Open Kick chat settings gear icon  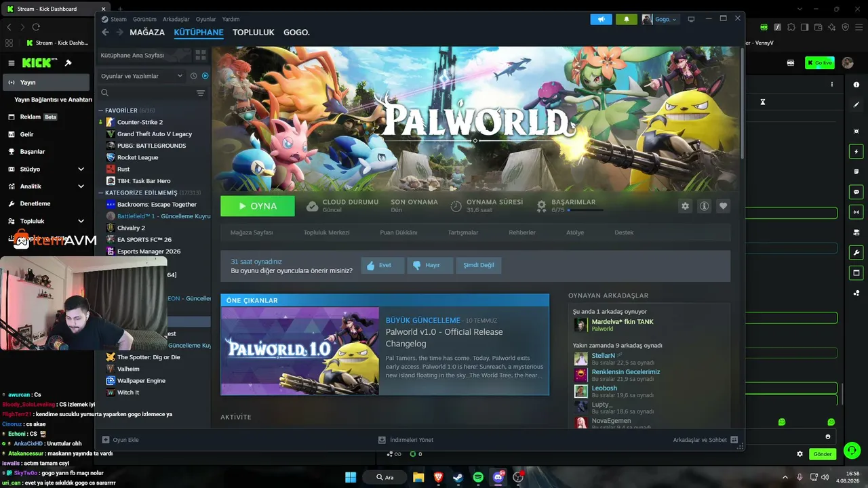point(800,454)
